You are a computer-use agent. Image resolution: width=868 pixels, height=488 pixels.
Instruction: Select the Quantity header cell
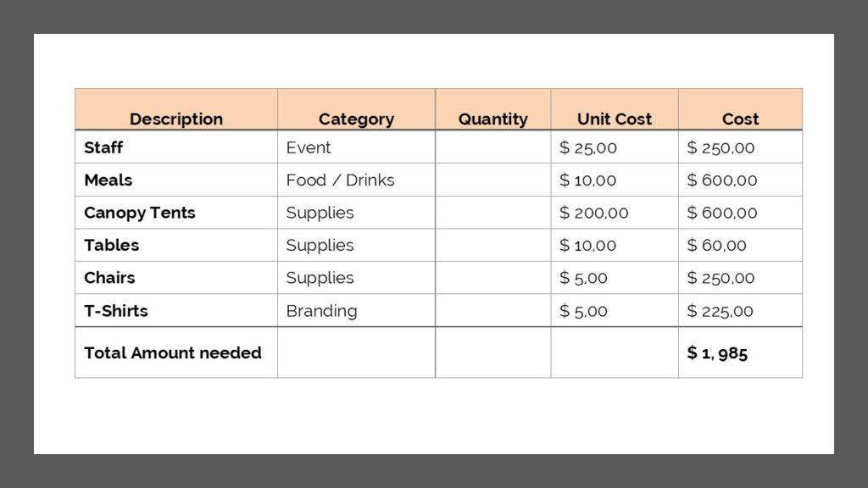(x=492, y=109)
